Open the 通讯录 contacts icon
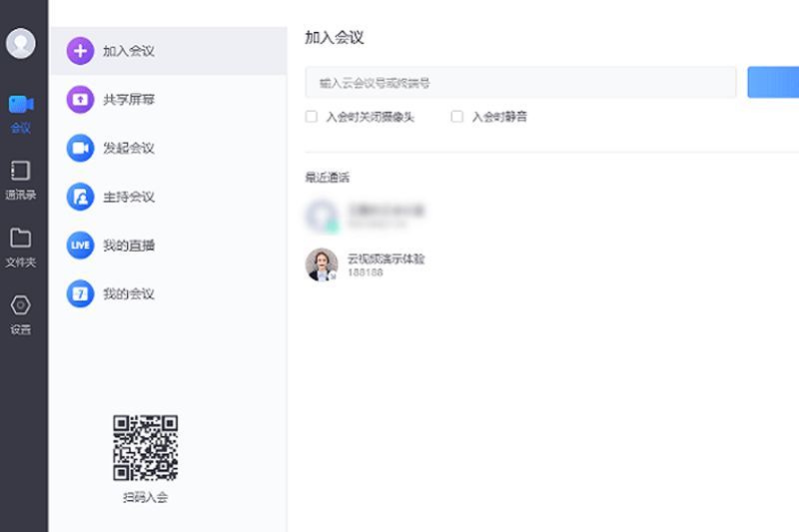This screenshot has width=799, height=532. (21, 171)
